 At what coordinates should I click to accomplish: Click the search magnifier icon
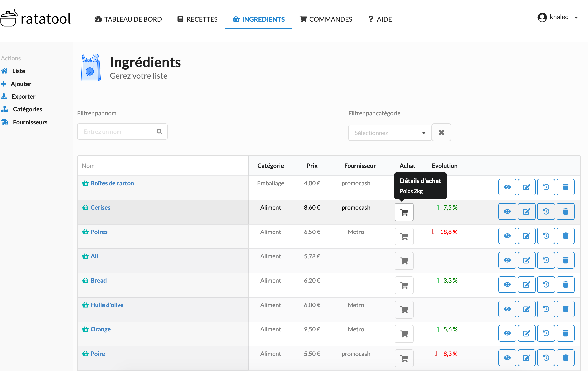click(159, 132)
